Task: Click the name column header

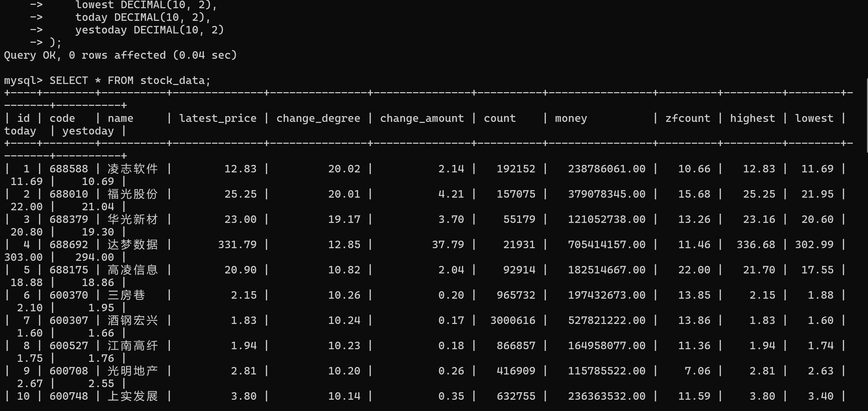Action: pos(120,118)
